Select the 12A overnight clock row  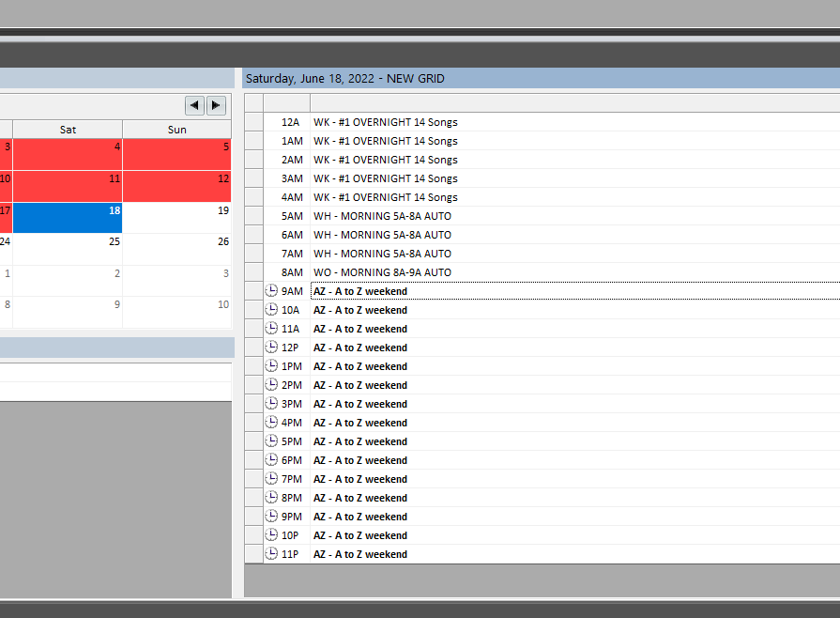click(x=385, y=122)
